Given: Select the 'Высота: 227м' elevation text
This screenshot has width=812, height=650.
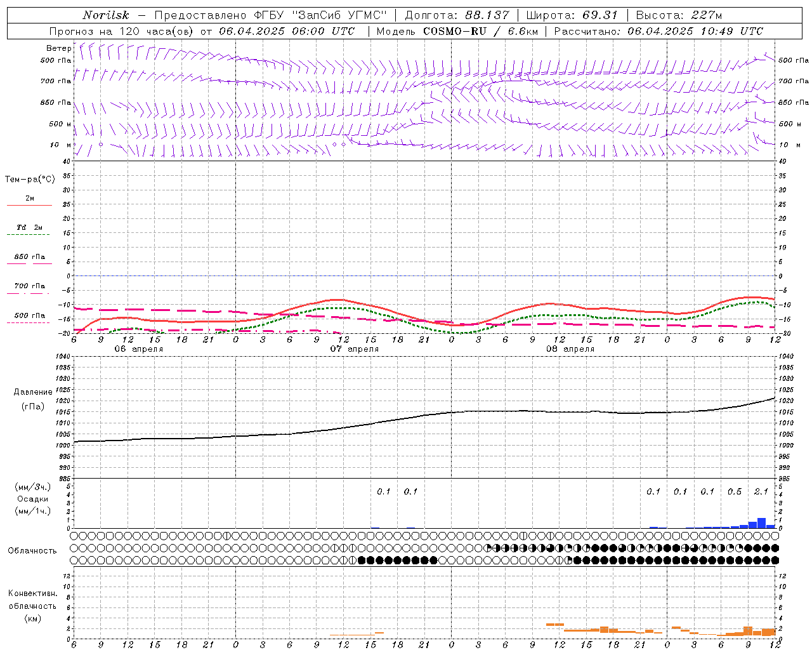Looking at the screenshot, I should click(679, 15).
